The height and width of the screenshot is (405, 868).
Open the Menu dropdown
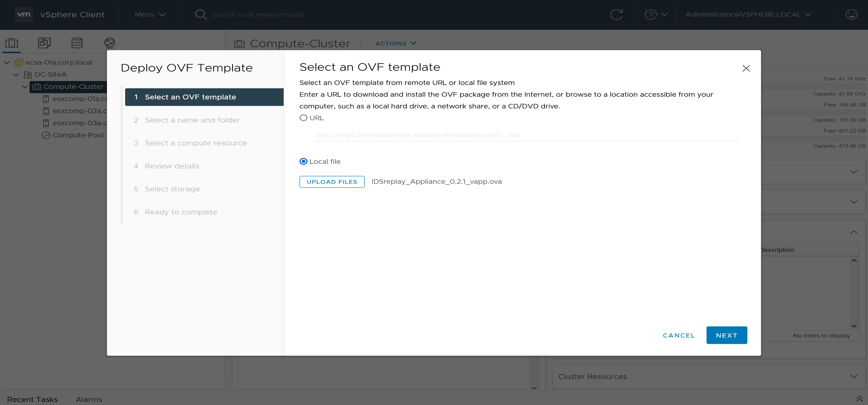pos(150,15)
